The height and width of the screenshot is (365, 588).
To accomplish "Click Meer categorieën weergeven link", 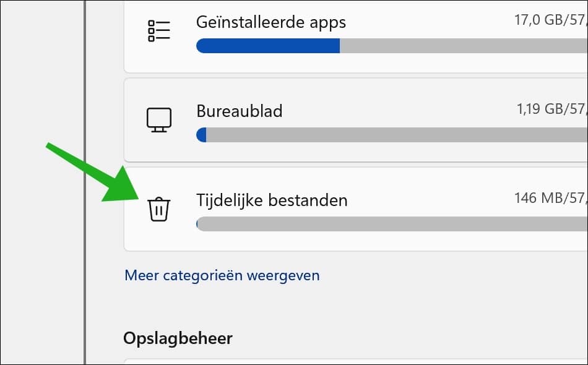I will [222, 275].
